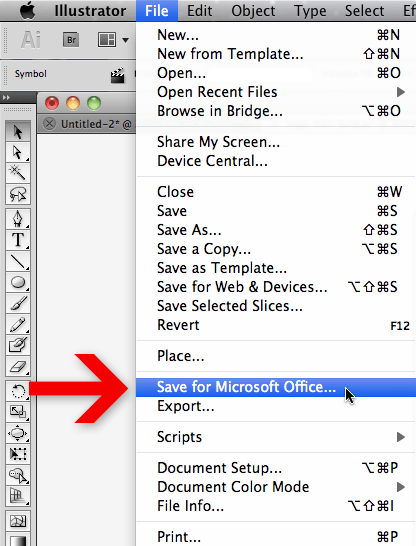Image resolution: width=416 pixels, height=546 pixels.
Task: Close the Untitled-2 document tab
Action: 49,124
